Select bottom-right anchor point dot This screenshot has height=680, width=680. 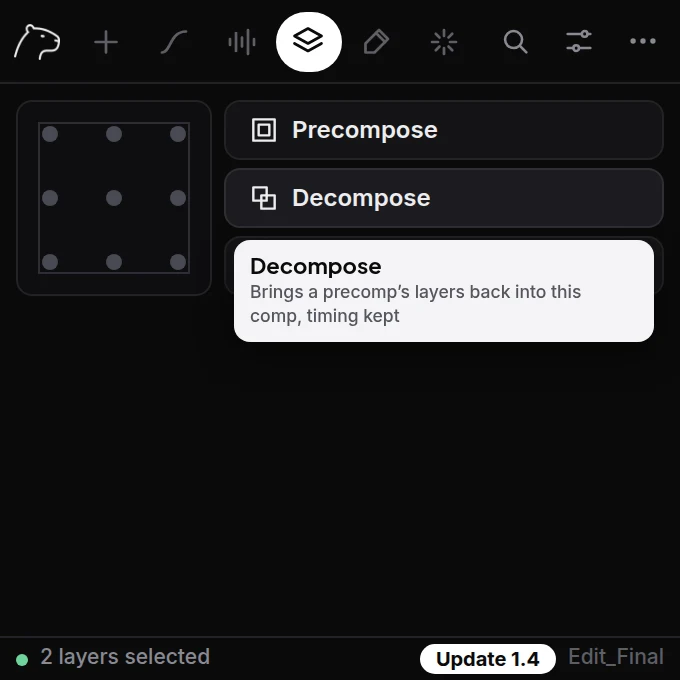pyautogui.click(x=178, y=262)
